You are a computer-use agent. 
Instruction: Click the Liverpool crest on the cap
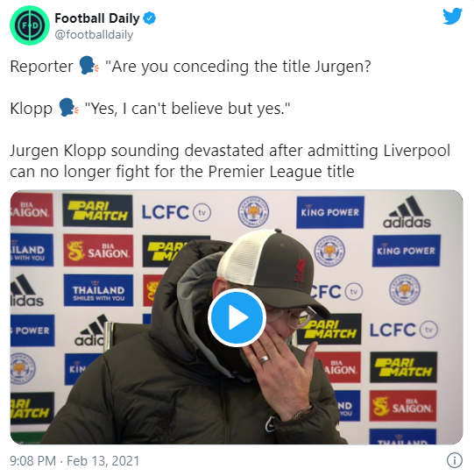[301, 271]
